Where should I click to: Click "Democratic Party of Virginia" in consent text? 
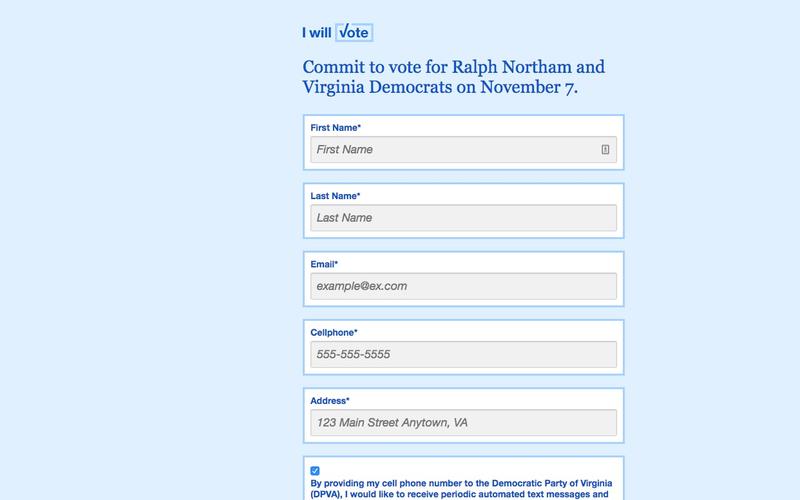[x=544, y=482]
